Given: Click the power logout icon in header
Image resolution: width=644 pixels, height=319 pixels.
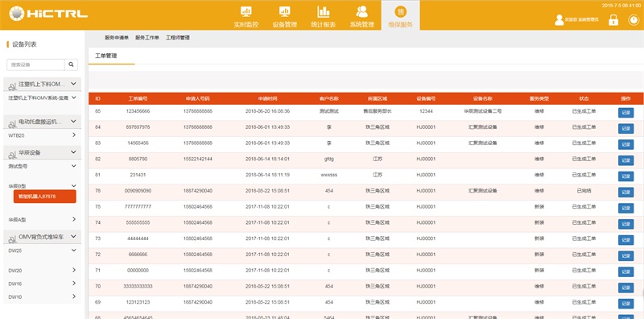Looking at the screenshot, I should click(x=634, y=19).
